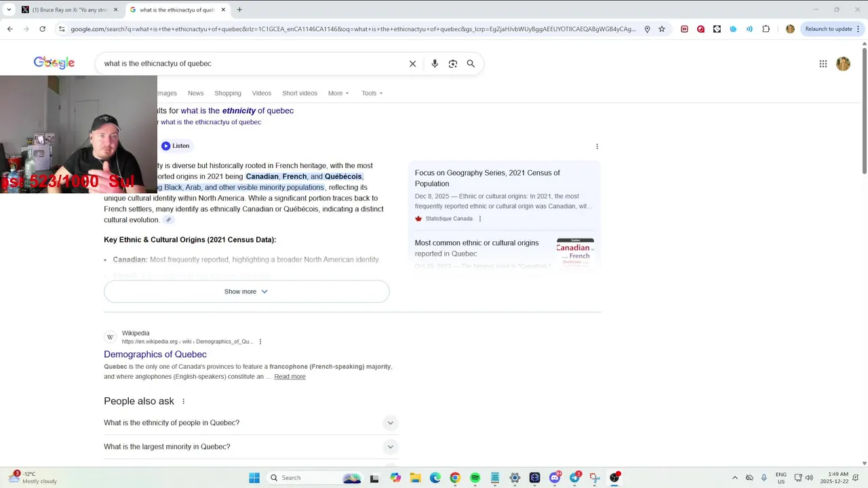The image size is (868, 488).
Task: Open Discord from the taskbar
Action: click(x=555, y=478)
